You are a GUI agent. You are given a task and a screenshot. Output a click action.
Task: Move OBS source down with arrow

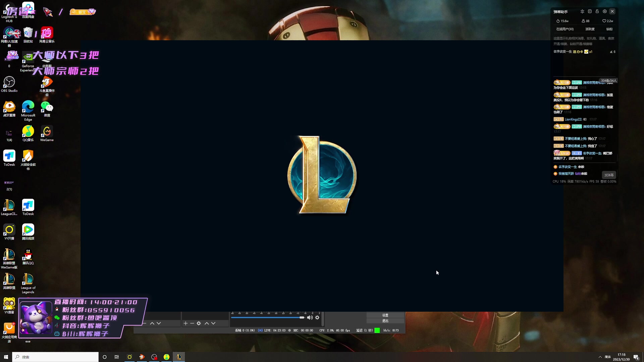pyautogui.click(x=213, y=323)
